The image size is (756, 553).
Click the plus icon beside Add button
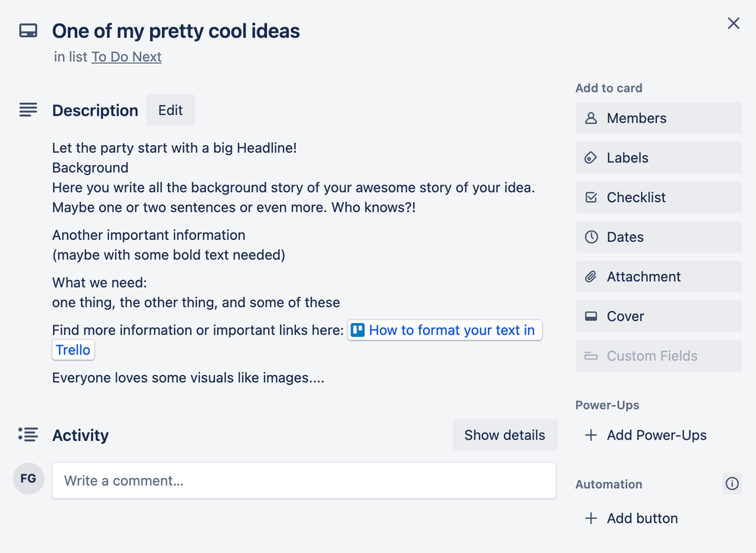coord(591,518)
